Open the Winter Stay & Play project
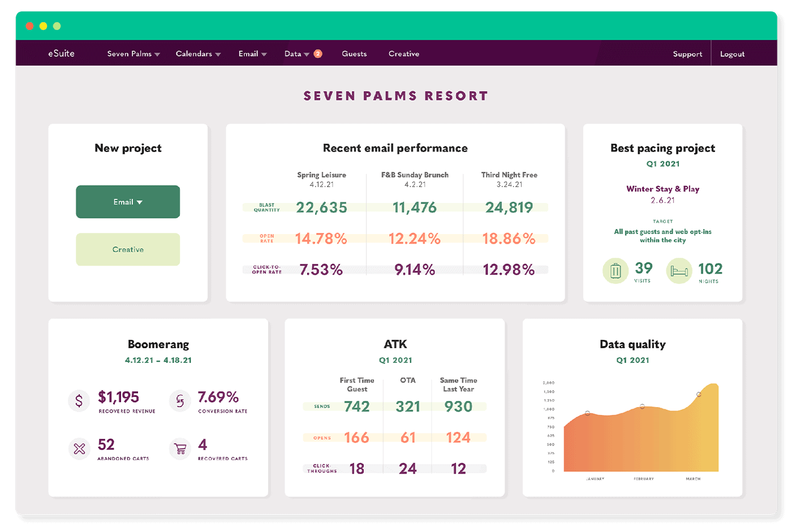Screen dimensions: 792x532 tap(663, 189)
